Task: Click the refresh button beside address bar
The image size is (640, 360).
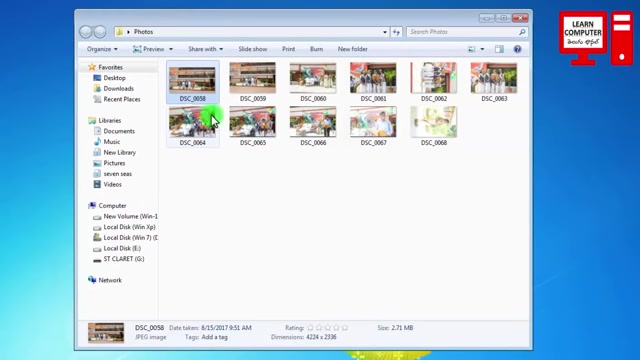Action: pyautogui.click(x=396, y=32)
